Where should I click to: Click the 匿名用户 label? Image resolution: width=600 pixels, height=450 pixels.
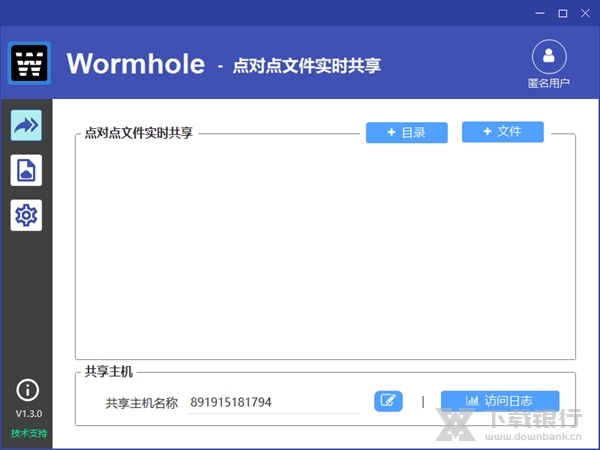click(x=549, y=83)
